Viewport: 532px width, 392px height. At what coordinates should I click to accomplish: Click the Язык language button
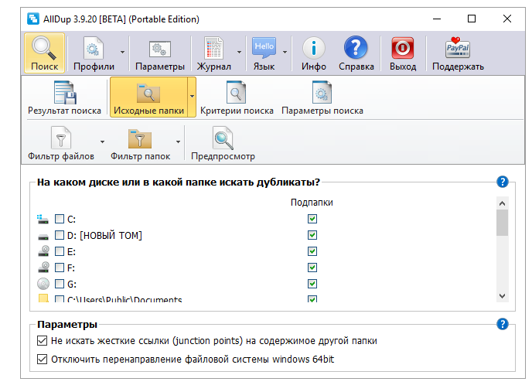click(264, 53)
